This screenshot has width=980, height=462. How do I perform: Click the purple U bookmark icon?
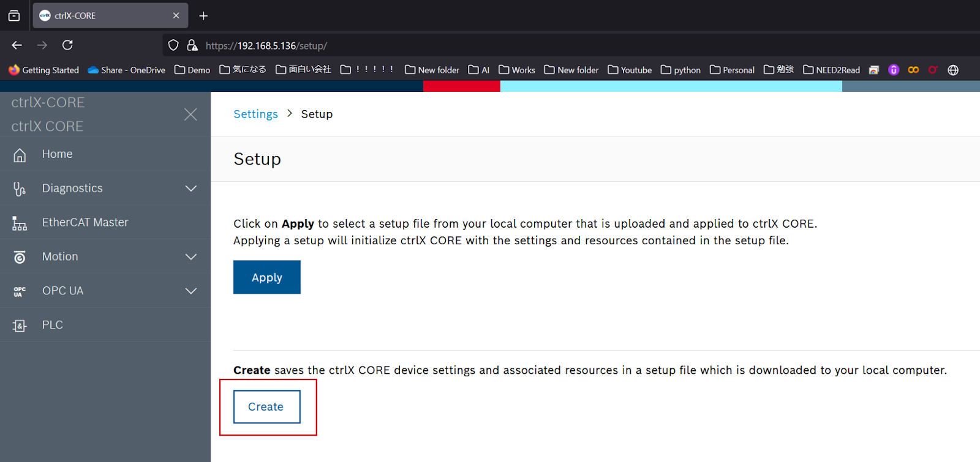tap(894, 70)
